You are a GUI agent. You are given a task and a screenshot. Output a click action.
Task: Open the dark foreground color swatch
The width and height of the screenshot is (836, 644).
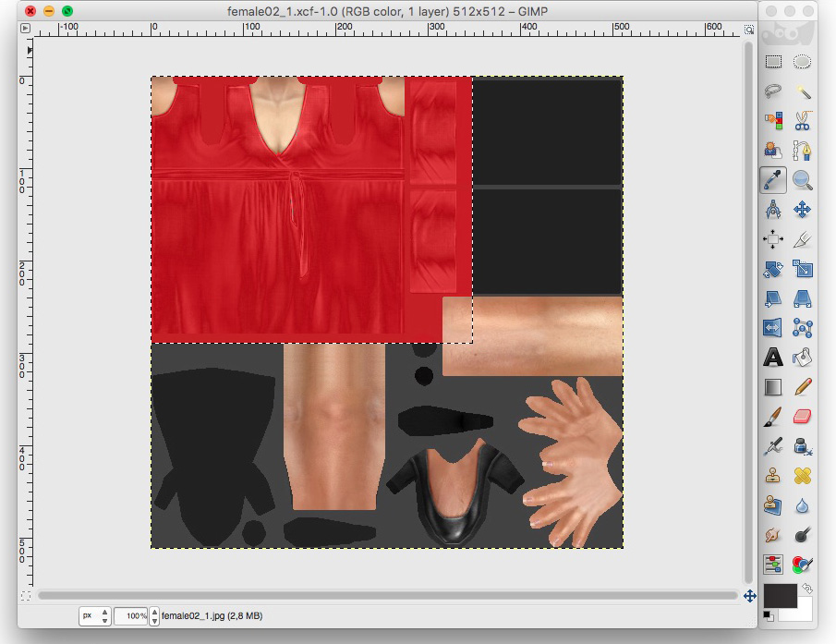pos(779,595)
